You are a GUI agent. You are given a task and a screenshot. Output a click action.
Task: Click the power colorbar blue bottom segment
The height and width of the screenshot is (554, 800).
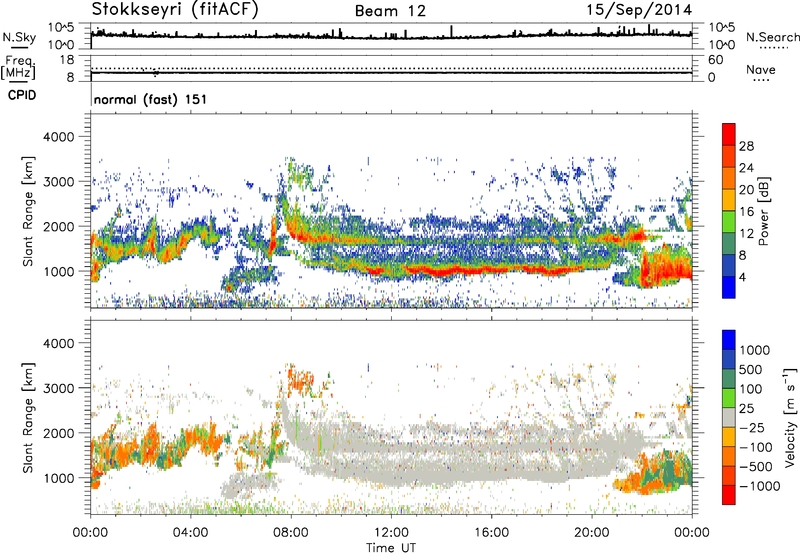click(x=729, y=288)
